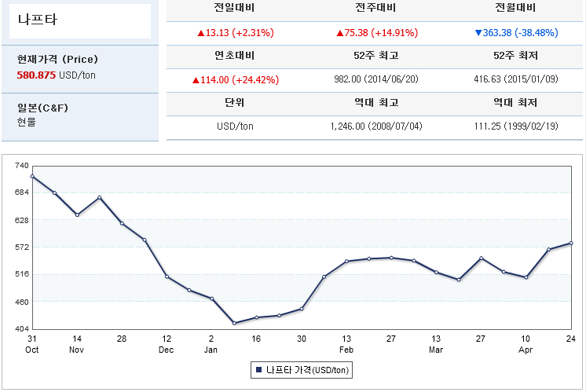
Task: Click the dark blue square legend marker
Action: click(258, 369)
